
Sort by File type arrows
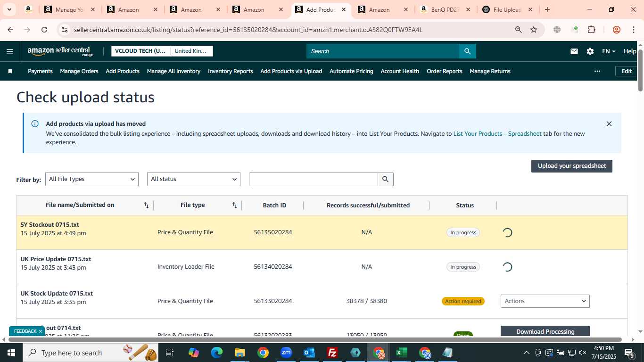tap(234, 205)
